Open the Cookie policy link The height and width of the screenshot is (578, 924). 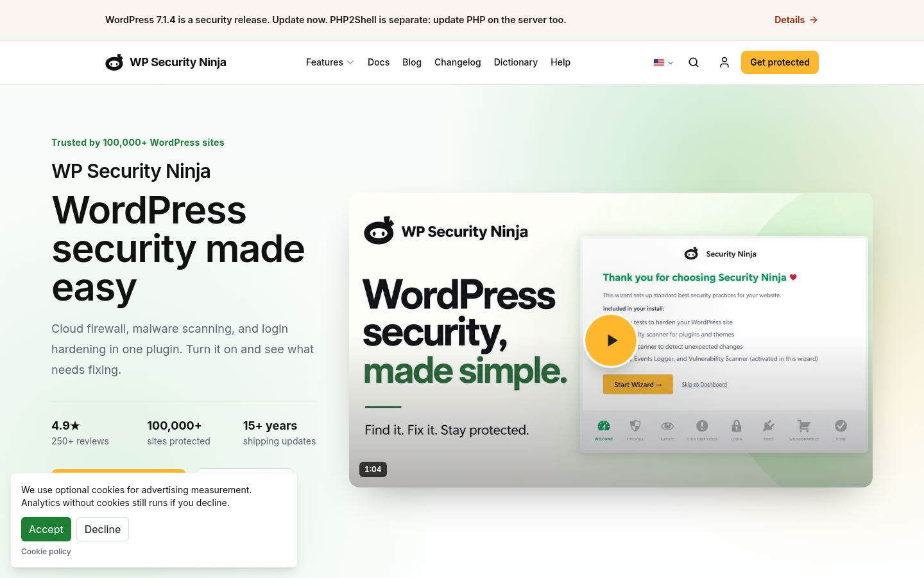(46, 552)
